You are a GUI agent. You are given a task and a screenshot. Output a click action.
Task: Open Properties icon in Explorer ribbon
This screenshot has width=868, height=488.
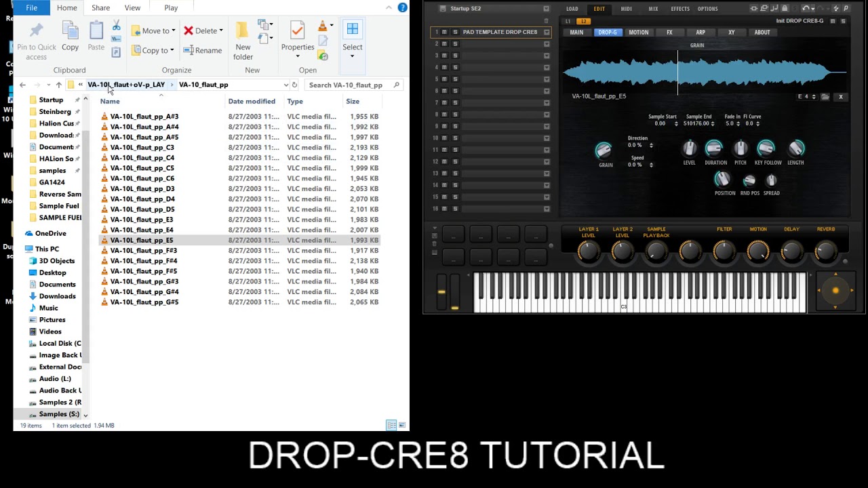coord(297,30)
